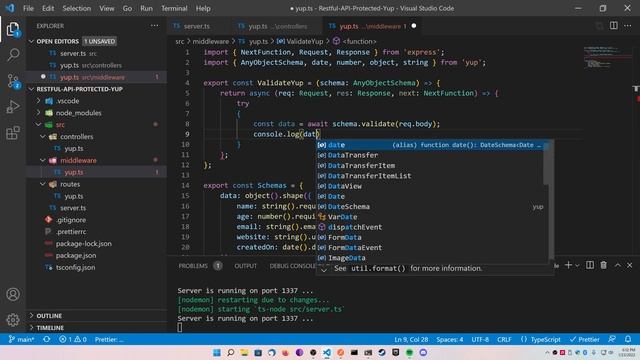The width and height of the screenshot is (640, 360).
Task: Open the Accounts menu icon
Action: point(13,294)
